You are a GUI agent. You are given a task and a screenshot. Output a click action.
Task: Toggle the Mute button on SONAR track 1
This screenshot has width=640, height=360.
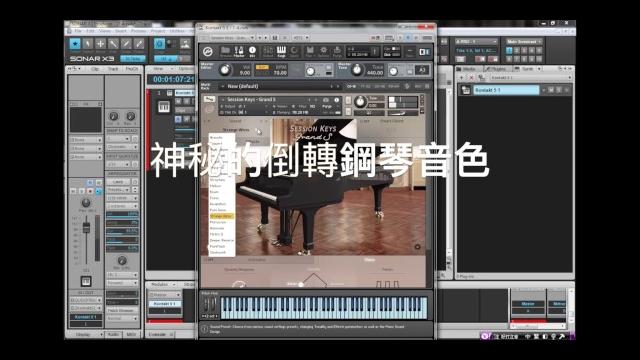pos(178,101)
